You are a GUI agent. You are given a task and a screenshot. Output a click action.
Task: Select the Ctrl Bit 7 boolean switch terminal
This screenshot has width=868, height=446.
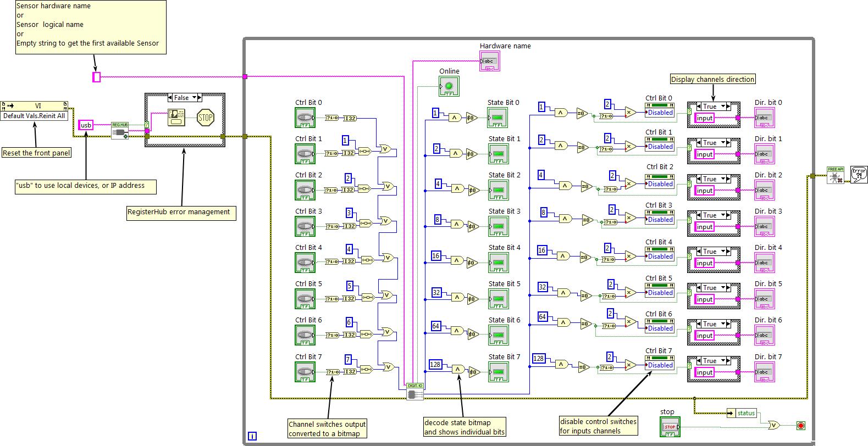[x=305, y=372]
